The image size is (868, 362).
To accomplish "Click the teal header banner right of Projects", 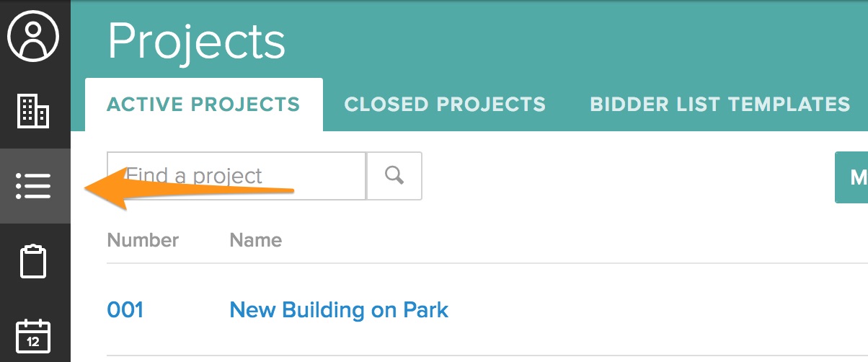I will click(x=577, y=40).
